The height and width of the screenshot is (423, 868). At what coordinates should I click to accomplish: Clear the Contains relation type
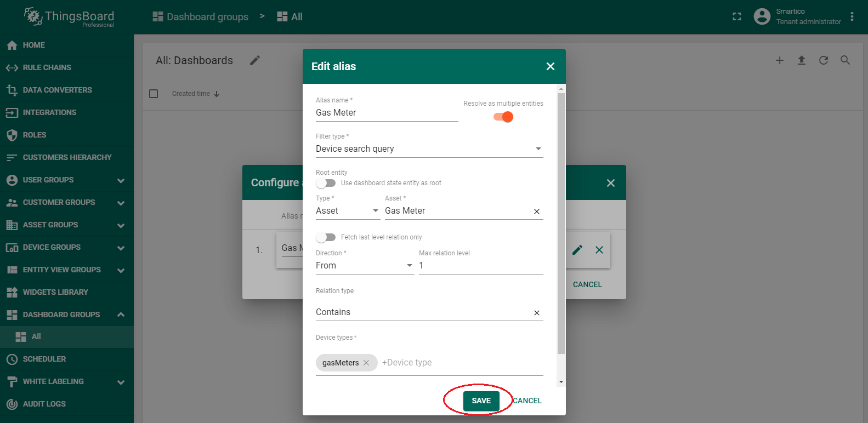click(x=536, y=313)
